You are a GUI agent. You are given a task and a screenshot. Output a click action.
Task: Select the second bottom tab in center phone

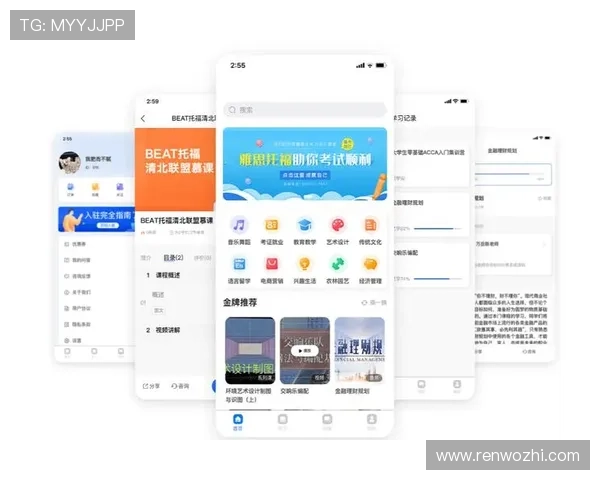tap(282, 422)
